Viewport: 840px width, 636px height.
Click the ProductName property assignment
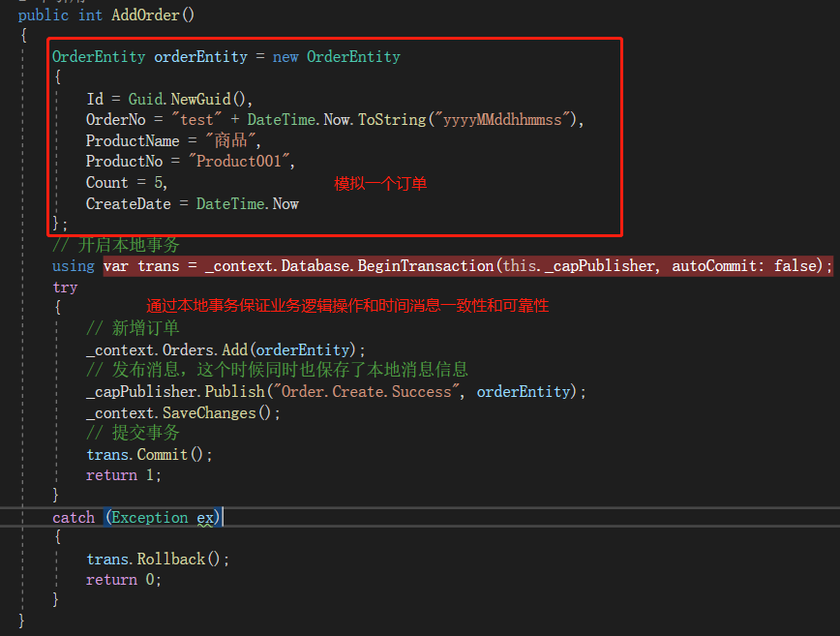point(173,140)
